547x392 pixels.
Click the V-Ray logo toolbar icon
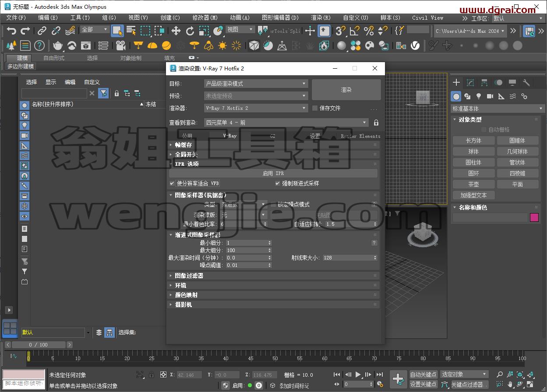coord(415,45)
